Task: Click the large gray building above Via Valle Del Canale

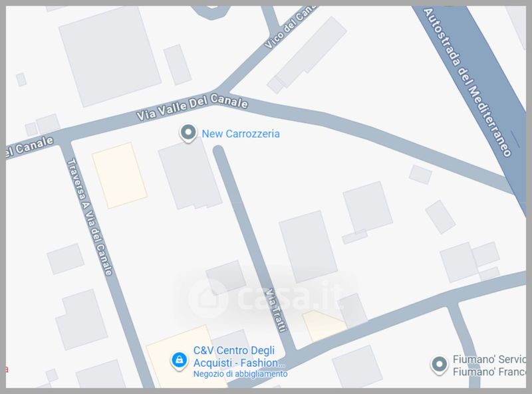Action: [110, 56]
